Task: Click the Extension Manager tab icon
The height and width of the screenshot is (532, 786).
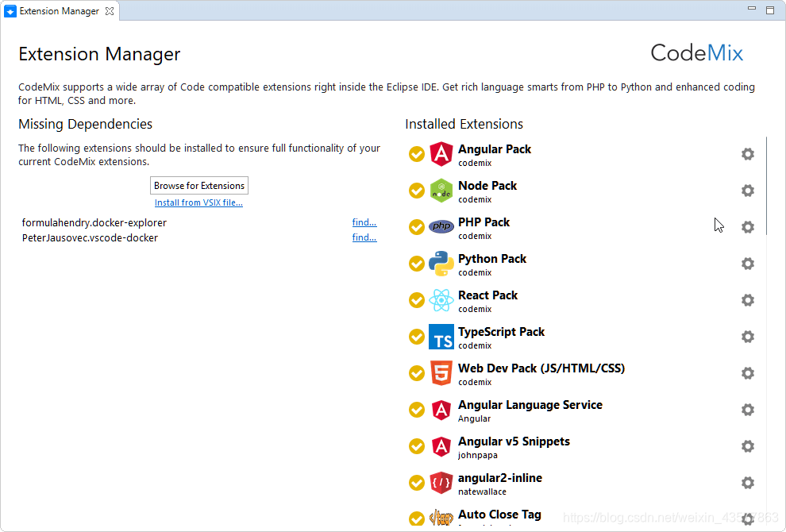Action: [x=10, y=11]
